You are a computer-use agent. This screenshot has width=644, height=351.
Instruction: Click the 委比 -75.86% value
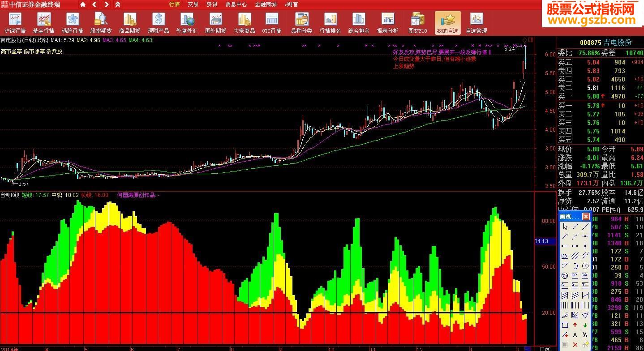click(588, 53)
